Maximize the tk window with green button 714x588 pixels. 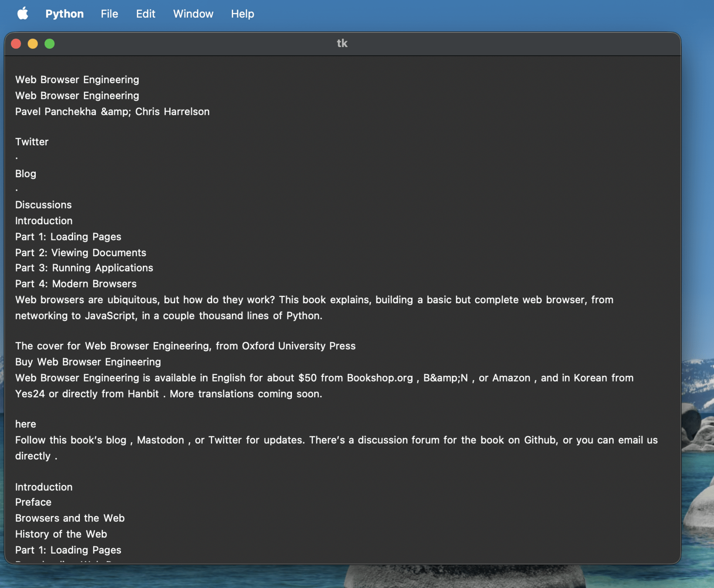click(50, 44)
